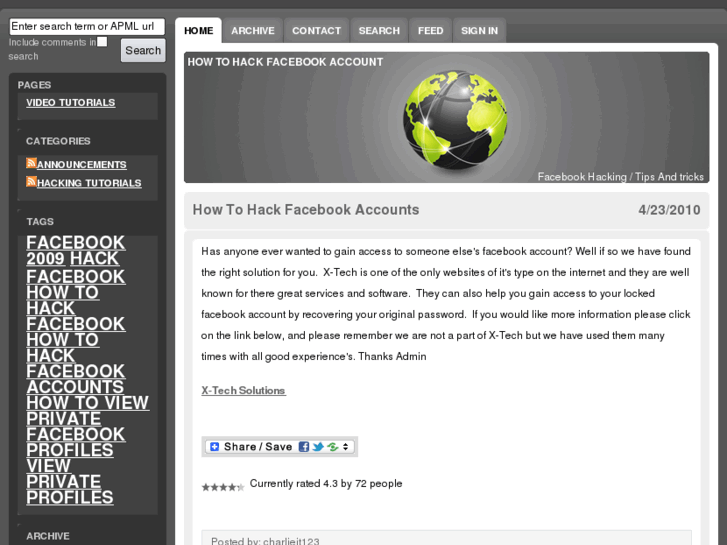
Task: Share post via the Facebook icon
Action: pos(304,447)
